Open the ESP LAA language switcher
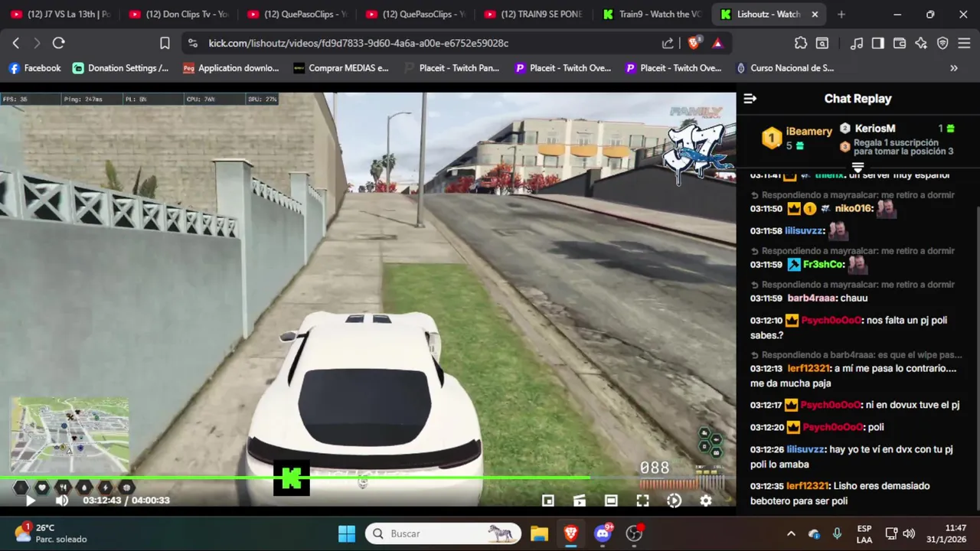Viewport: 980px width, 551px height. pyautogui.click(x=864, y=533)
